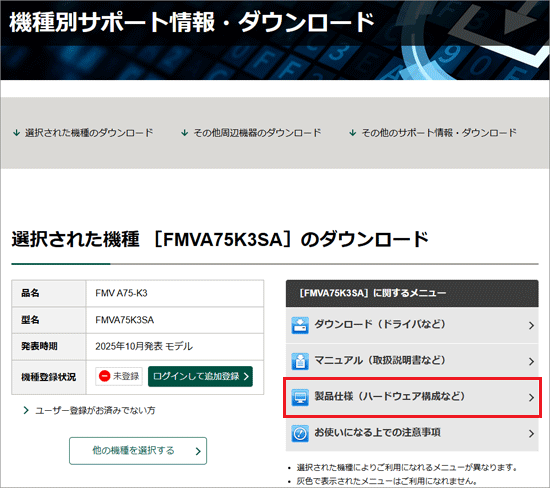Click the download tray icon for drivers
The height and width of the screenshot is (488, 550).
click(x=300, y=325)
